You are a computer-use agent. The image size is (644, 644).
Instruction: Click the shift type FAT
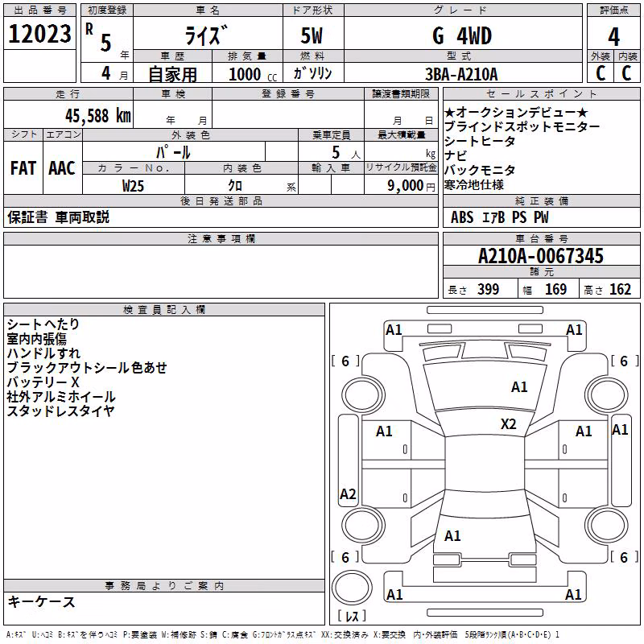(23, 168)
